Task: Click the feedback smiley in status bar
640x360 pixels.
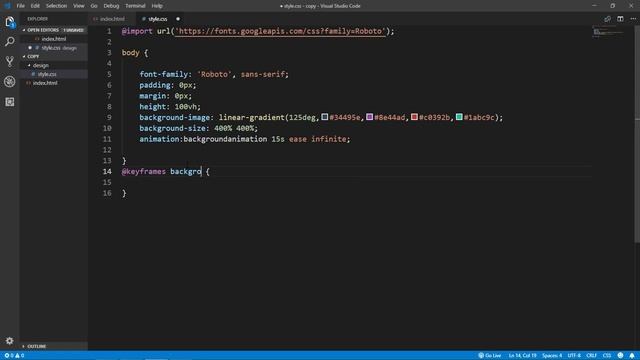Action: (620, 356)
